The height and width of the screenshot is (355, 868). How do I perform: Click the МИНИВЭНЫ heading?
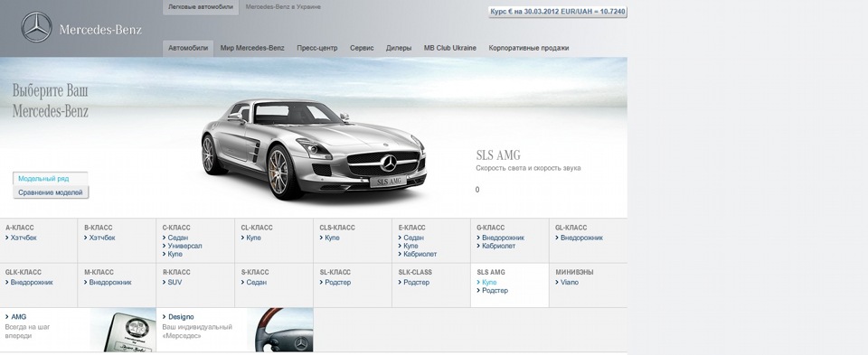[x=575, y=273]
